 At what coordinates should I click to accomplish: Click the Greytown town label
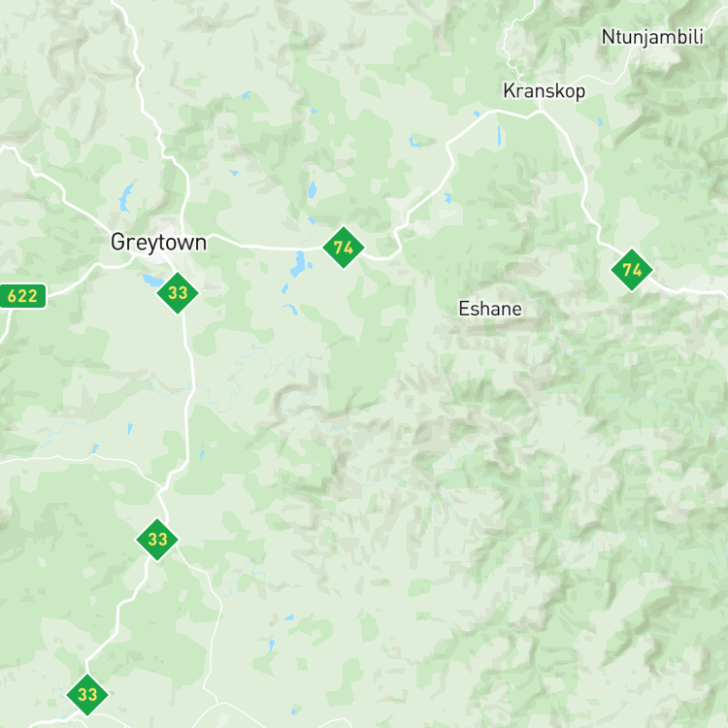(x=158, y=243)
